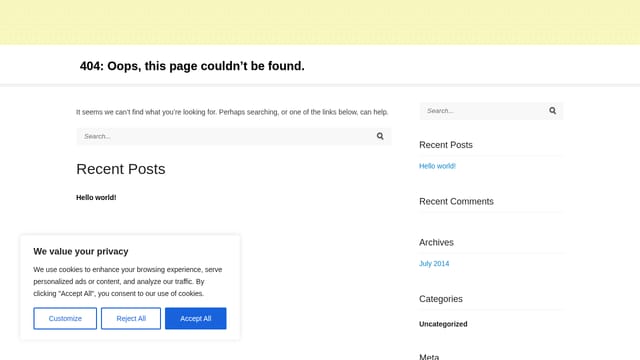Image resolution: width=640 pixels, height=360 pixels.
Task: Click Accept All cookies button
Action: pyautogui.click(x=196, y=318)
